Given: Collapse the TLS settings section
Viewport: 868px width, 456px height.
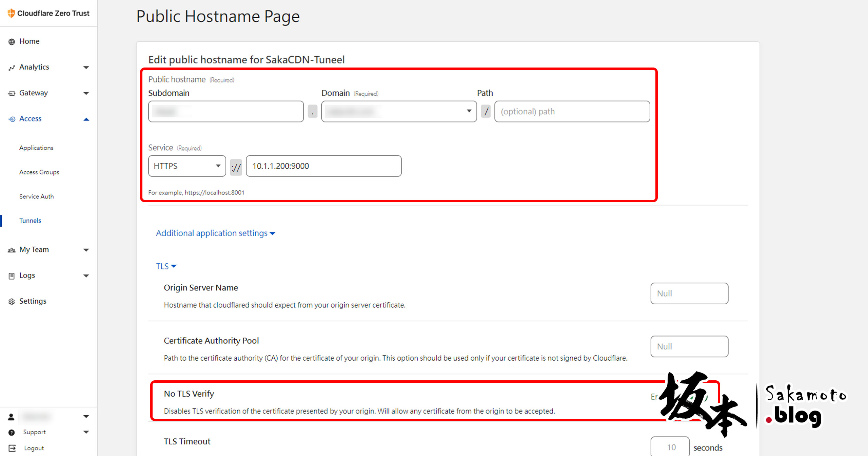Looking at the screenshot, I should pyautogui.click(x=166, y=266).
